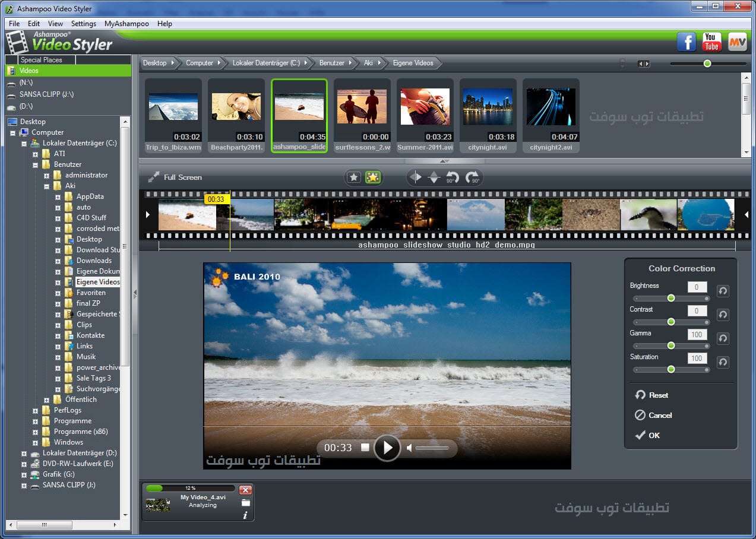
Task: Collapse the thumbnail panel divider arrow
Action: point(444,161)
